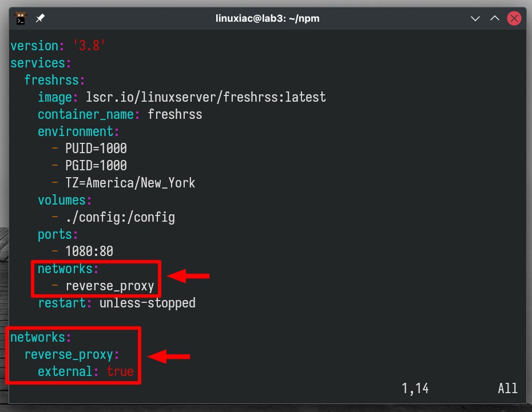This screenshot has width=532, height=412.
Task: Close the terminal with red X button
Action: coord(514,18)
